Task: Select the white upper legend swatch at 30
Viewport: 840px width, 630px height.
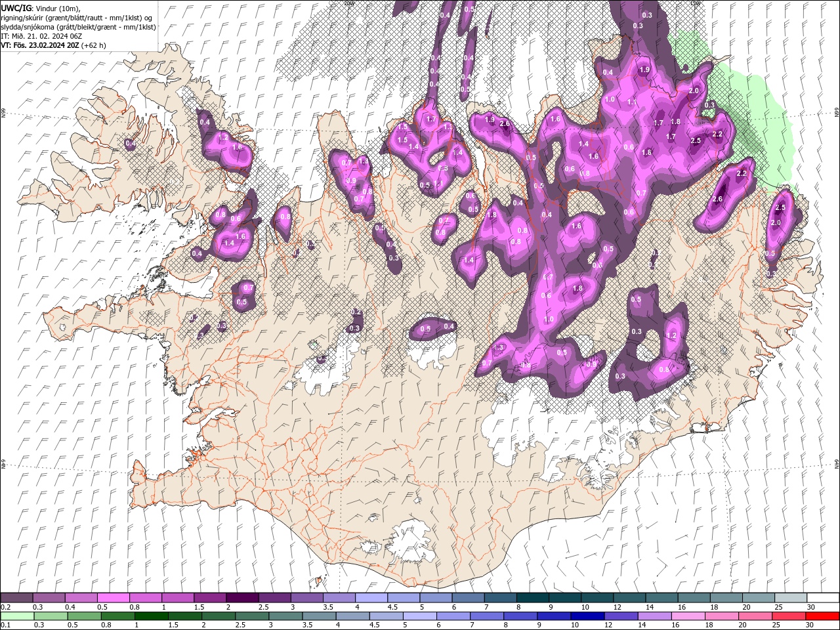Action: point(822,598)
